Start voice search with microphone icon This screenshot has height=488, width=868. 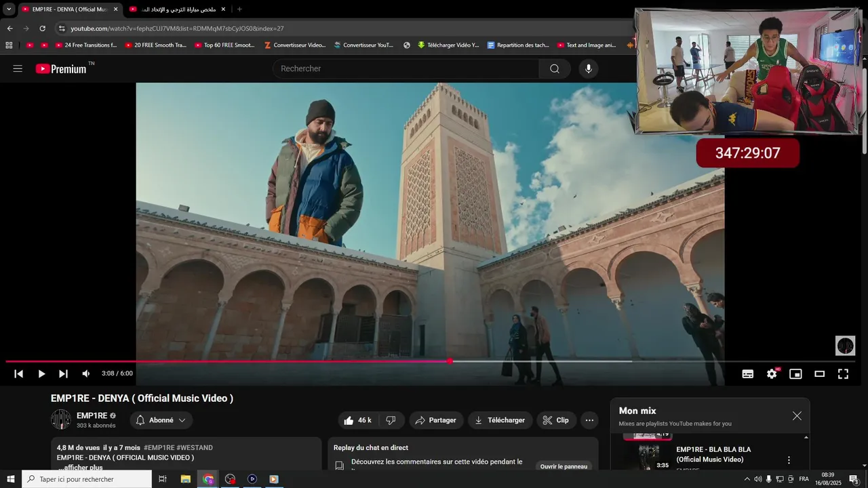click(x=589, y=68)
